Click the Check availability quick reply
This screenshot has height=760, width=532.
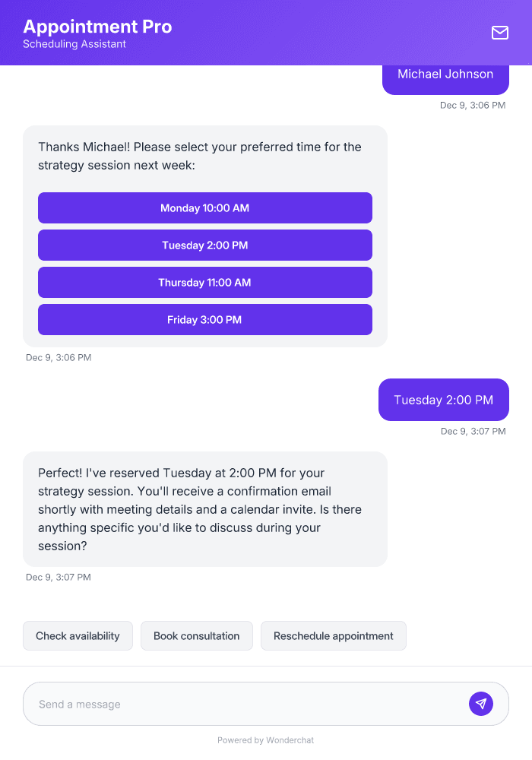(78, 635)
